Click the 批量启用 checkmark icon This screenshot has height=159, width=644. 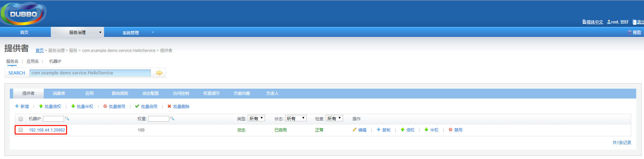click(x=137, y=106)
